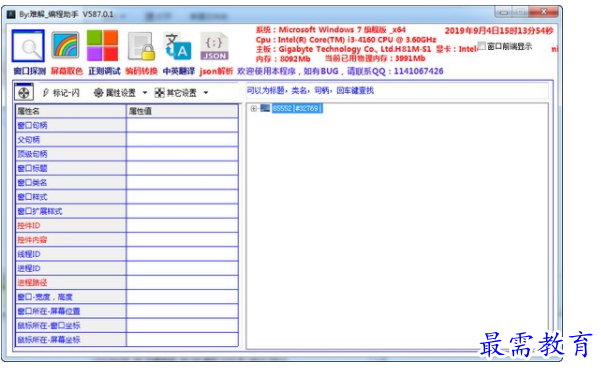601x376 pixels.
Task: Select the 控件ID row
Action: 127,225
